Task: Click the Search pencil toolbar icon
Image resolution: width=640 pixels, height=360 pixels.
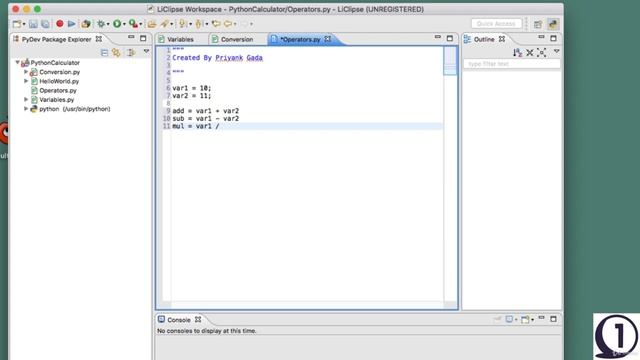Action: point(164,24)
